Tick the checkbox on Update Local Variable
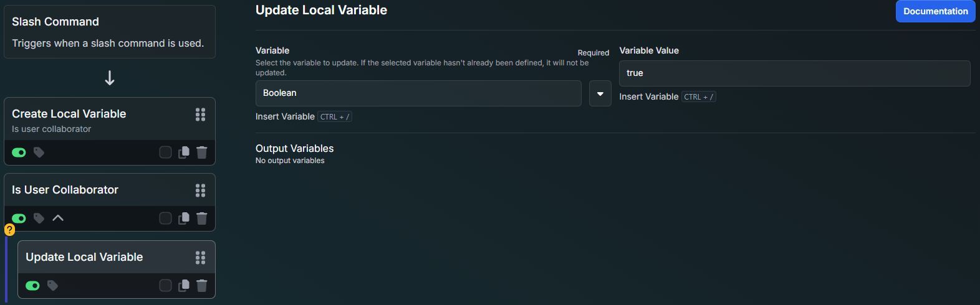 point(165,286)
